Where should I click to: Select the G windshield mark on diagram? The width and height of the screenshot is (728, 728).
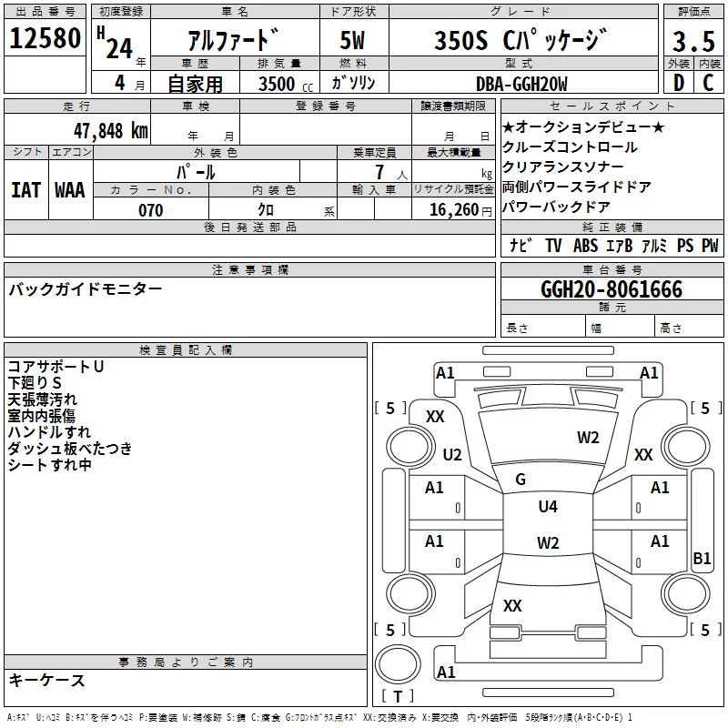point(521,480)
